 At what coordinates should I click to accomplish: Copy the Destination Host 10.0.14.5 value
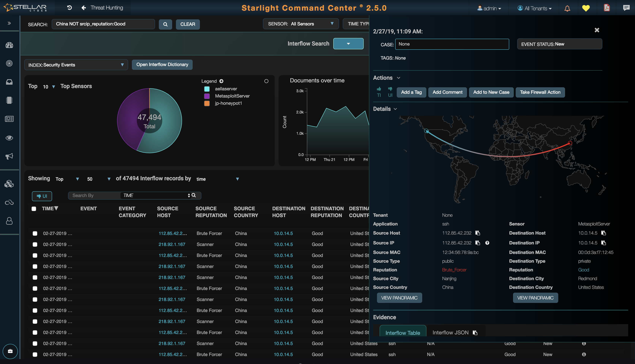coord(603,233)
